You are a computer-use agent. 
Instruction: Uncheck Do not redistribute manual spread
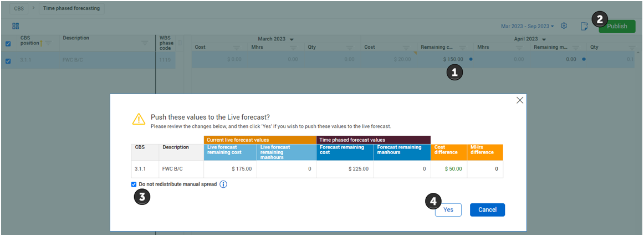pos(134,184)
